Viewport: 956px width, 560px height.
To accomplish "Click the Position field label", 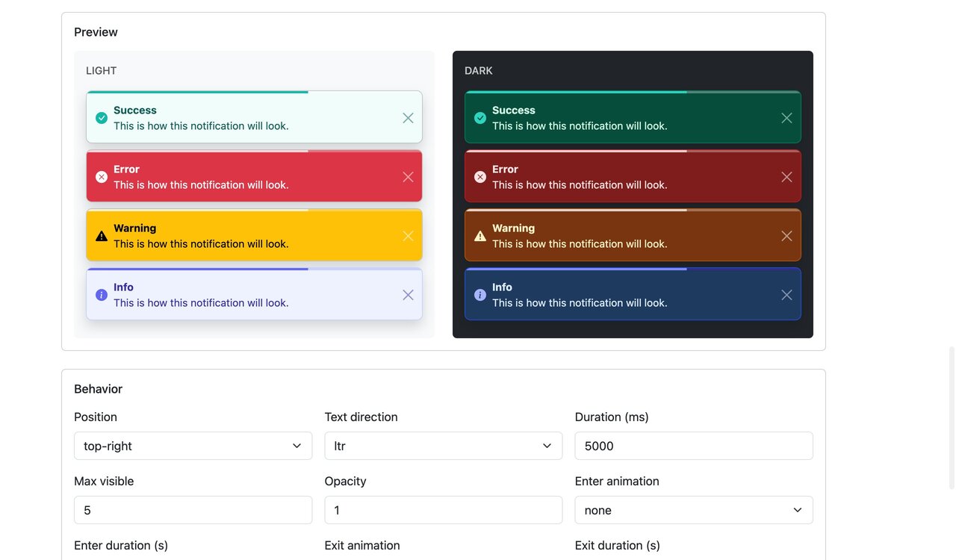I will (96, 417).
